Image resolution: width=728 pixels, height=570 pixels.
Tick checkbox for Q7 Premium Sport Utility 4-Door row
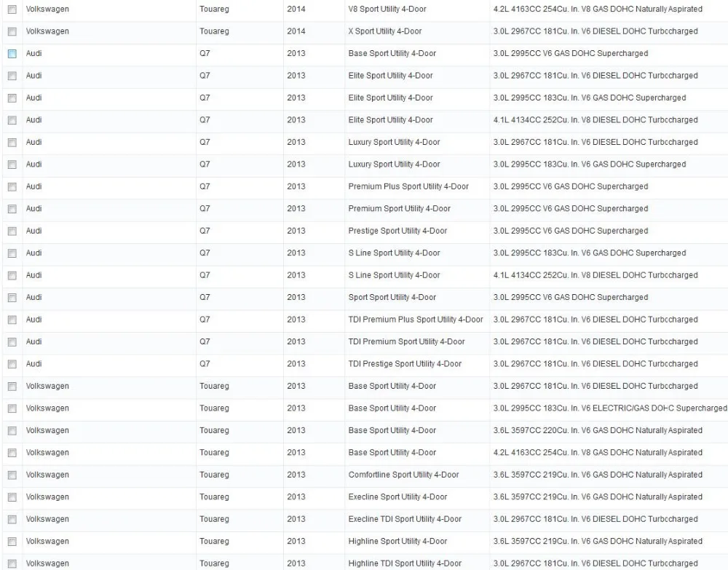coord(12,209)
